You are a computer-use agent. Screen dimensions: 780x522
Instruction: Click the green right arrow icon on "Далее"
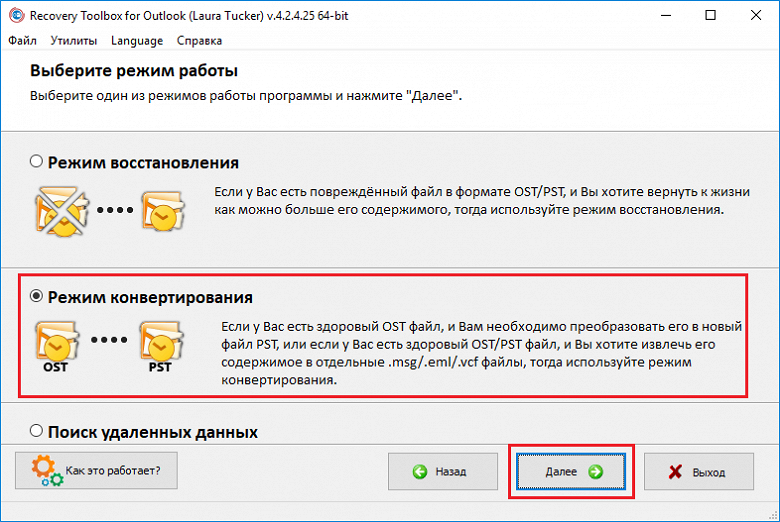[x=596, y=471]
